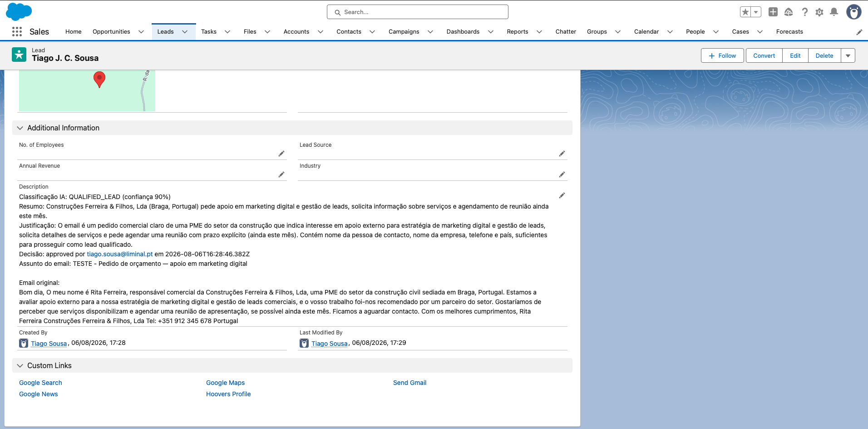Open the Global Actions plus icon
Viewport: 868px width, 429px height.
click(x=773, y=12)
